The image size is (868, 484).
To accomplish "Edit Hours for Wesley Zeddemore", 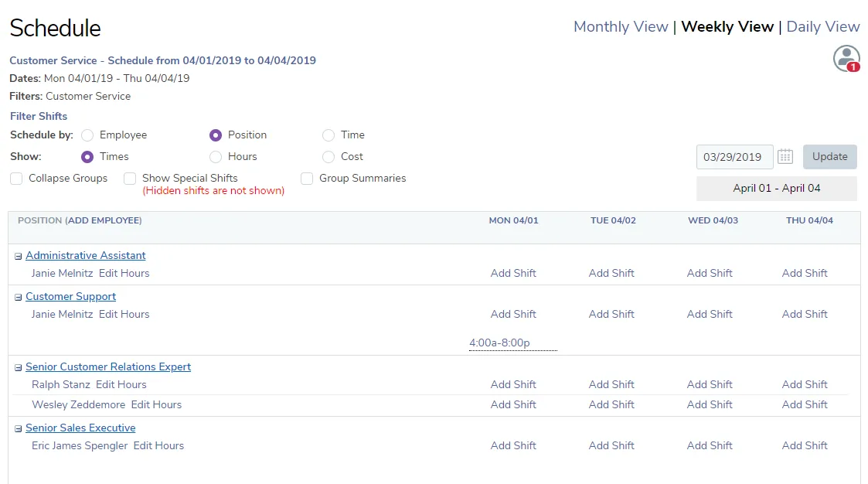I will pyautogui.click(x=156, y=405).
